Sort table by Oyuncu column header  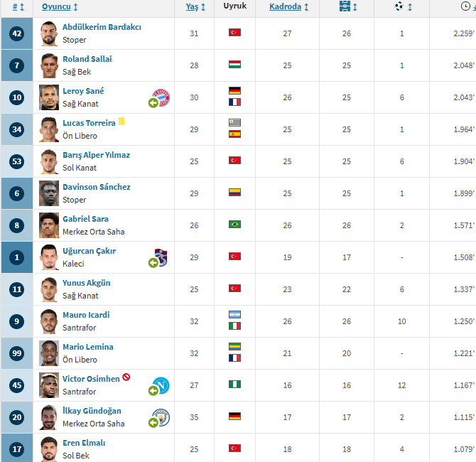tap(56, 6)
